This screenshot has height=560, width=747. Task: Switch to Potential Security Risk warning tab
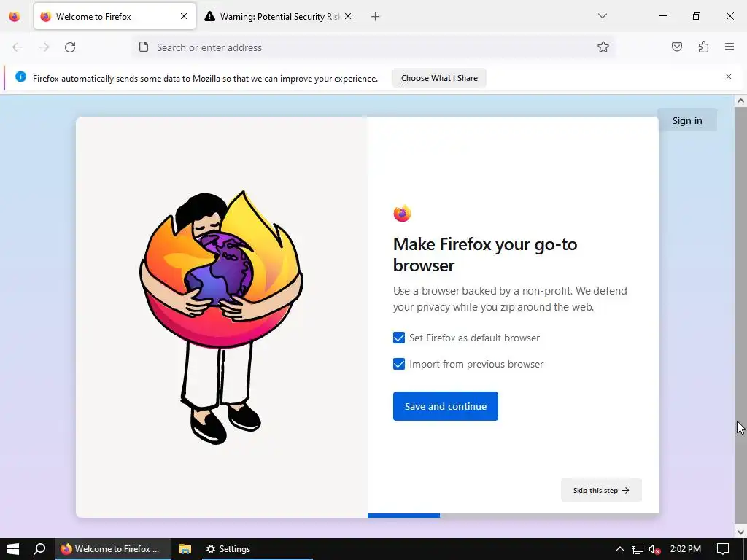pyautogui.click(x=279, y=16)
